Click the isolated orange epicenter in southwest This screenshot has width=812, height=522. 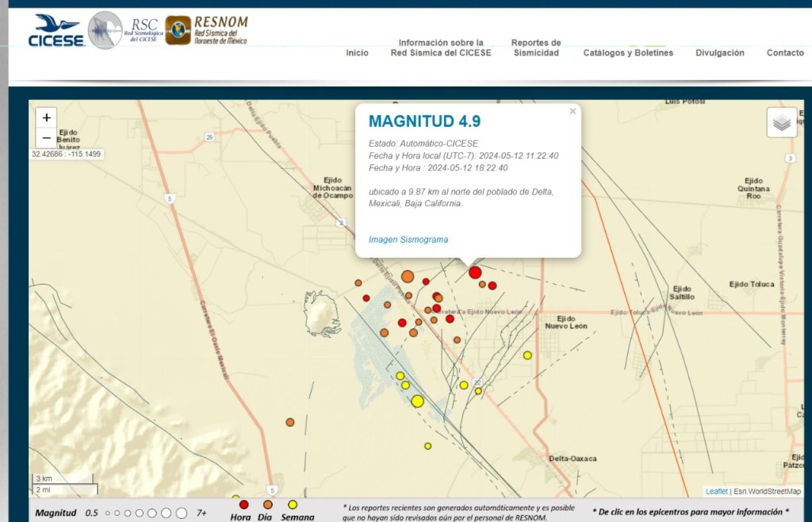click(290, 422)
